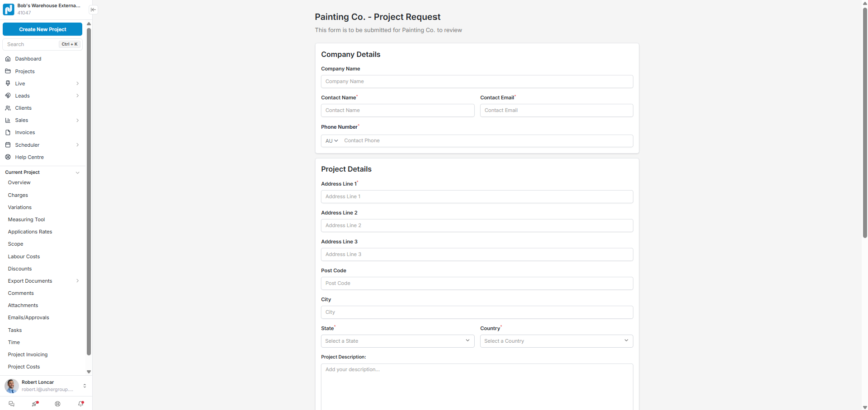Open the chat messages icon
Image resolution: width=868 pixels, height=410 pixels.
point(12,404)
